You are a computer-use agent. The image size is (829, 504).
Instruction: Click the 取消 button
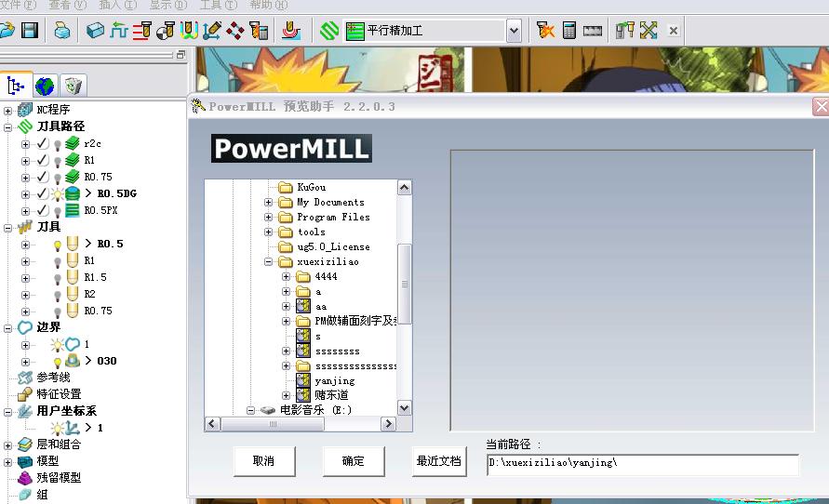tap(264, 460)
